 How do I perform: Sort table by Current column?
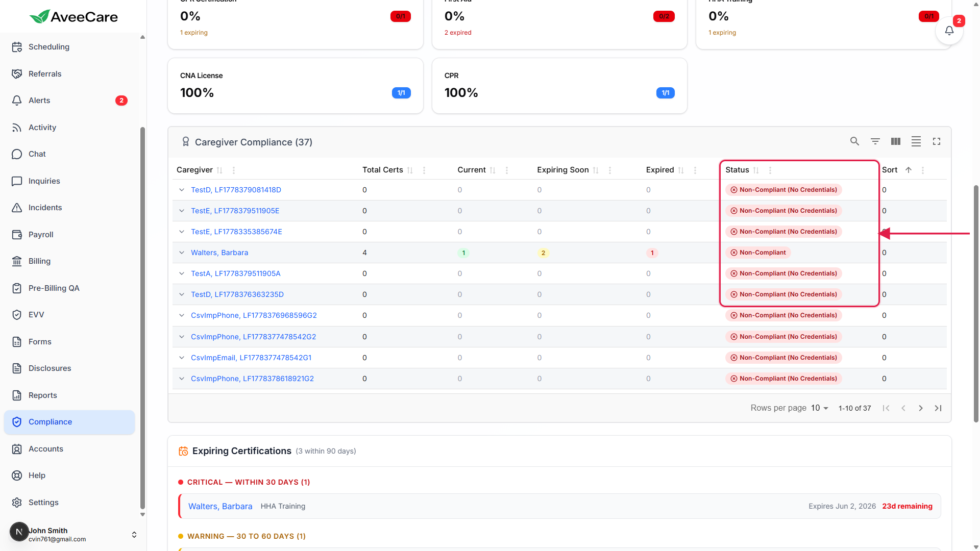coord(493,170)
